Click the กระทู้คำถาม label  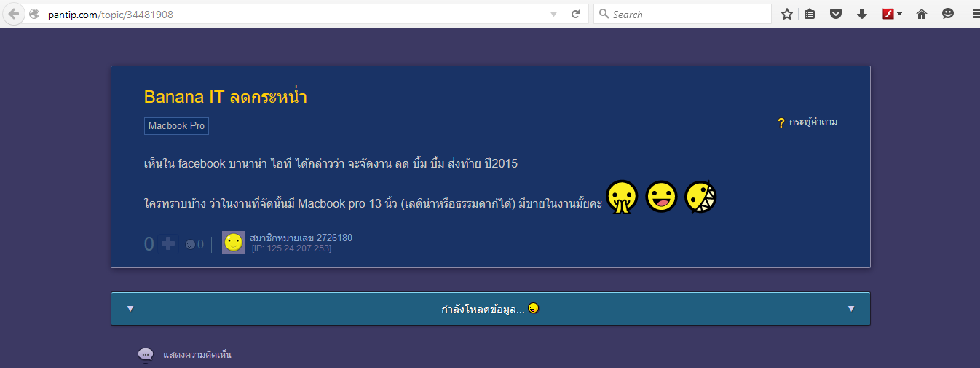tap(813, 122)
